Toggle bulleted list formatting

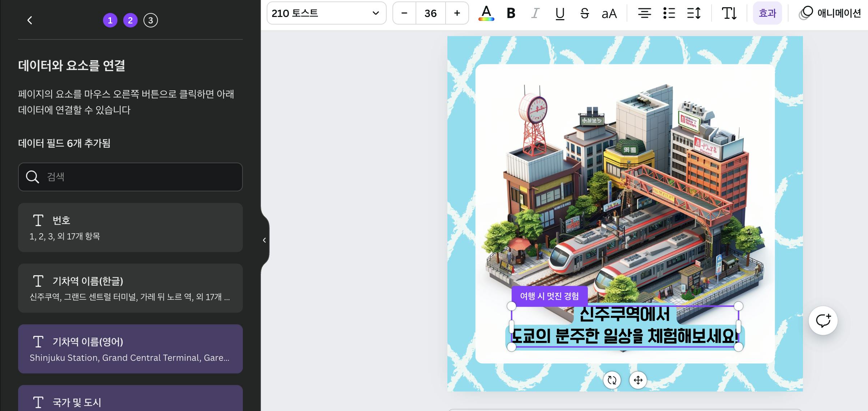669,13
